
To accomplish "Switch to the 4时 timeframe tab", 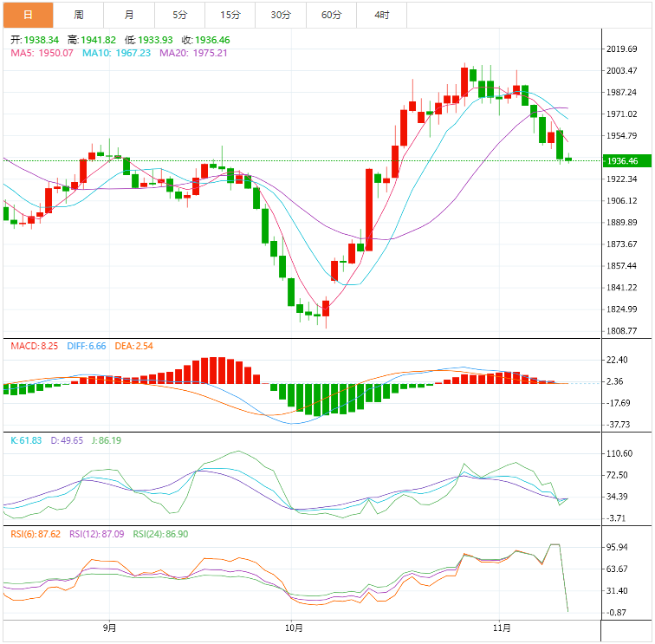I will coord(381,15).
